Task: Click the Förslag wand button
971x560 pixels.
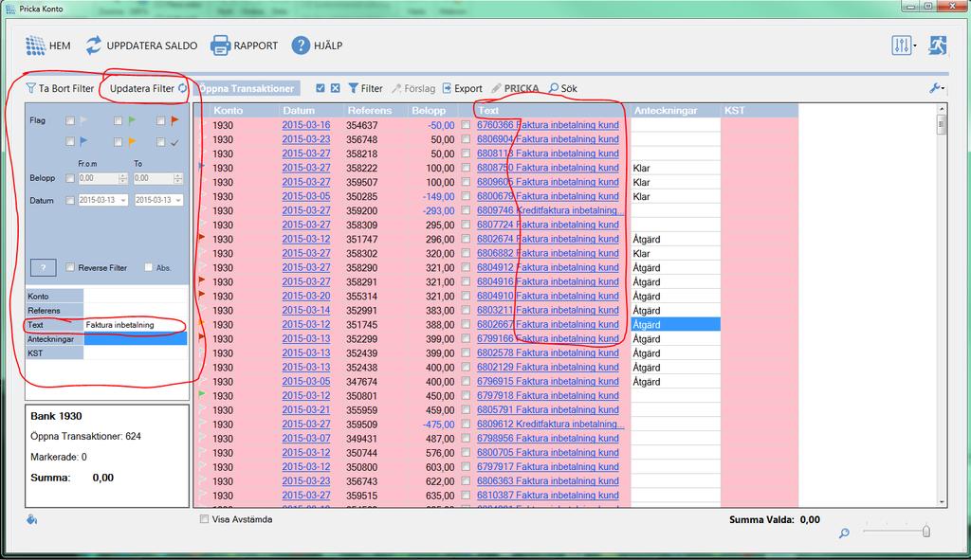Action: click(x=413, y=88)
